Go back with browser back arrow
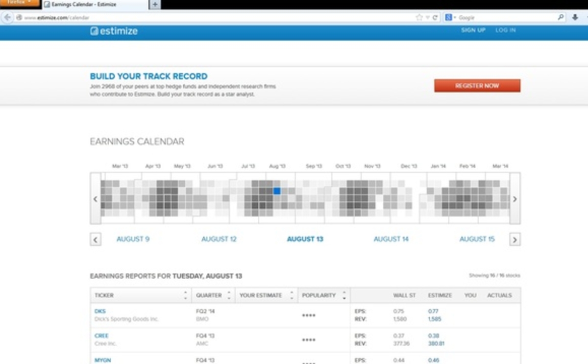Image resolution: width=588 pixels, height=364 pixels. 7,17
